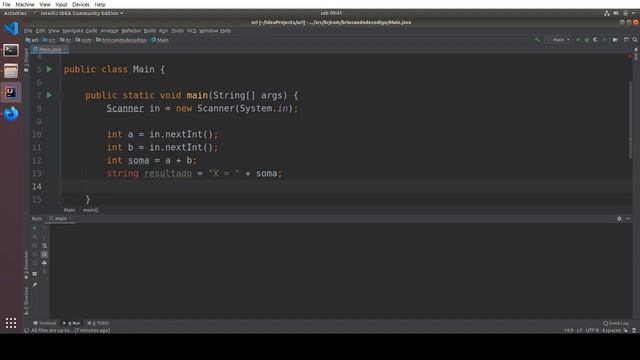Toggle soft-wrap icon in Run panel

click(x=44, y=246)
